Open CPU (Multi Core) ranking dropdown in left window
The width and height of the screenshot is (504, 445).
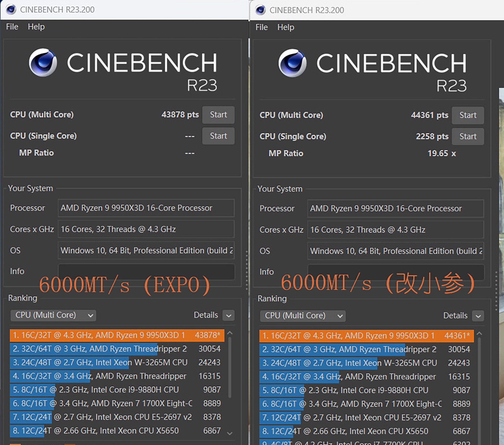(x=53, y=315)
